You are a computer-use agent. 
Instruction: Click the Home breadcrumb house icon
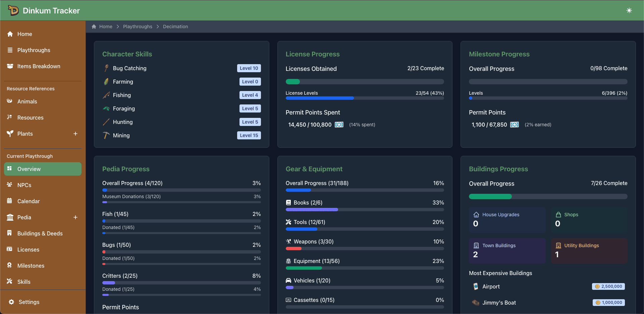click(94, 27)
